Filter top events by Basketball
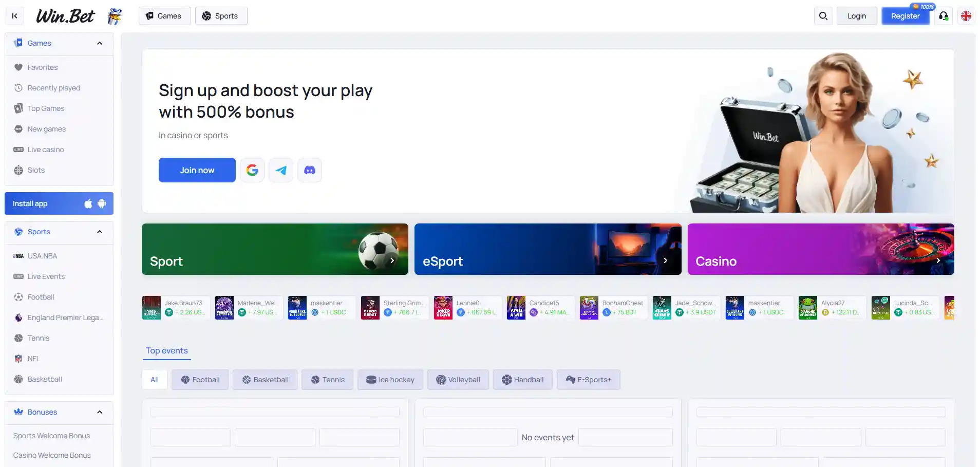The height and width of the screenshot is (467, 980). point(265,380)
